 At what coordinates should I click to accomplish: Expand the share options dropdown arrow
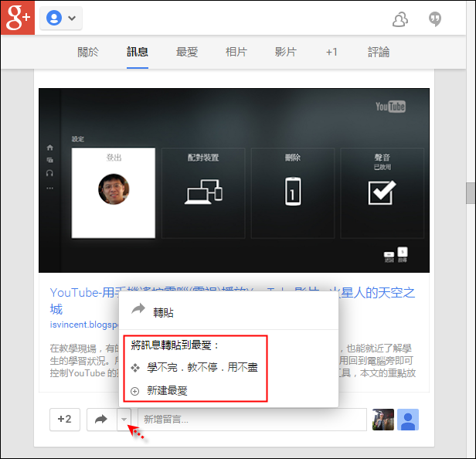124,420
